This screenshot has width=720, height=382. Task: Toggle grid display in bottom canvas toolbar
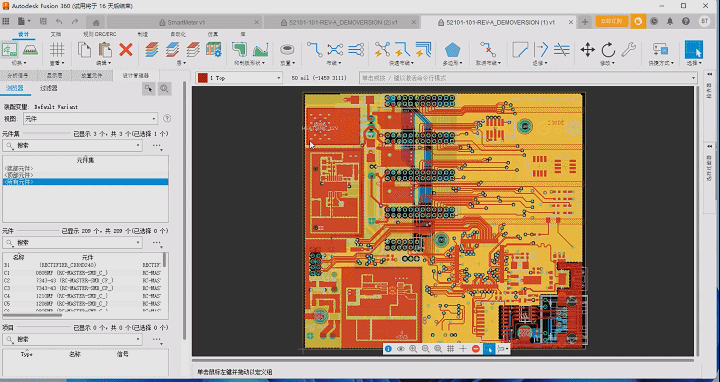[x=450, y=349]
